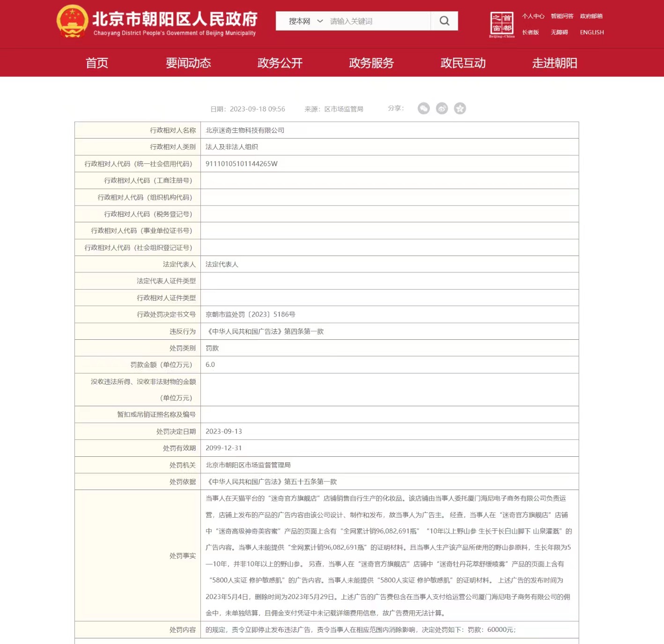Open the 搜本网 search scope dropdown
This screenshot has width=664, height=644.
coord(305,21)
